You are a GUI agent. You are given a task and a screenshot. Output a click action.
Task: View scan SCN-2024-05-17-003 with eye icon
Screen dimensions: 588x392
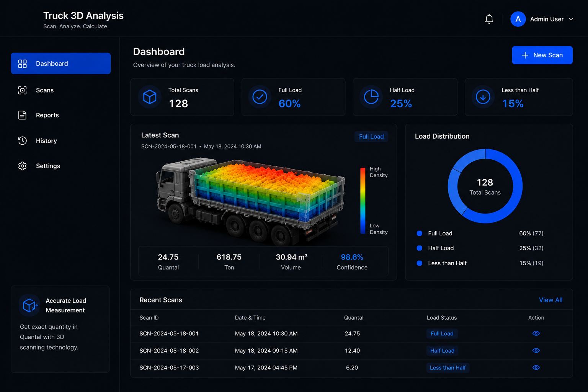(x=536, y=367)
